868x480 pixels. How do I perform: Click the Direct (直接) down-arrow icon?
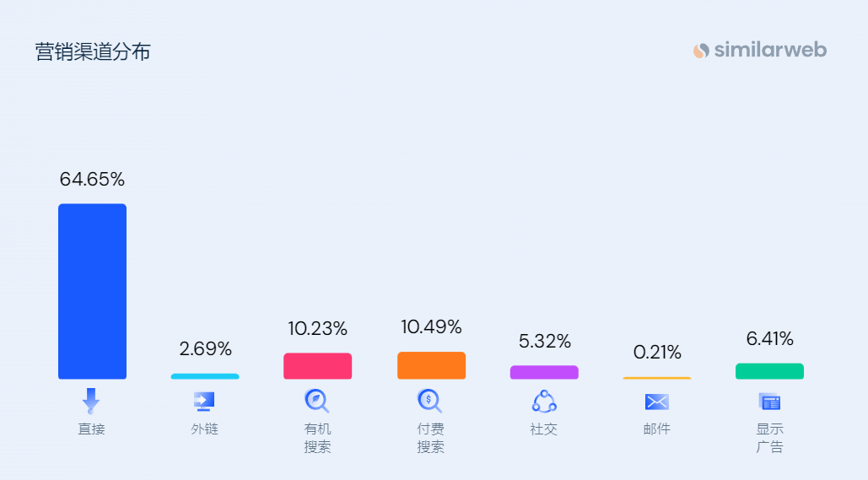pyautogui.click(x=91, y=401)
